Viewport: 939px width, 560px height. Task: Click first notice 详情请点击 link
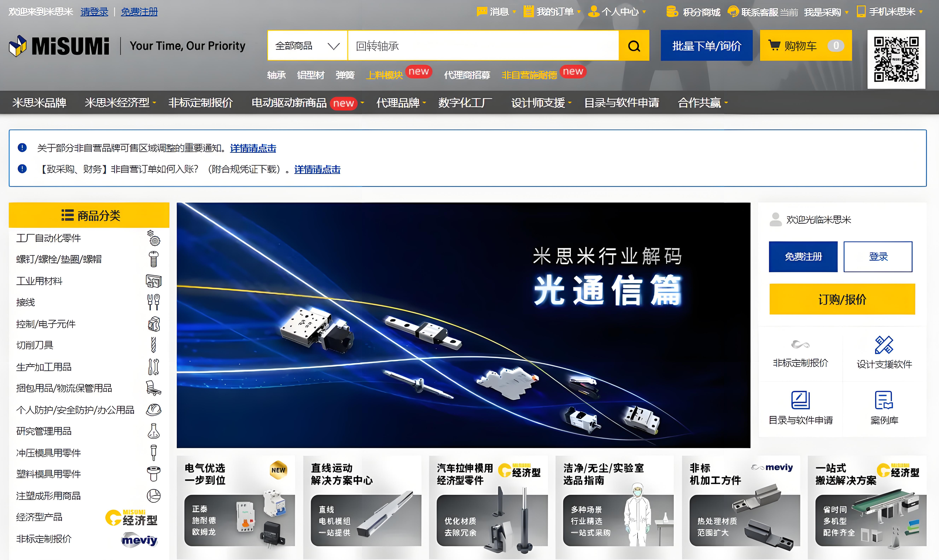coord(253,148)
